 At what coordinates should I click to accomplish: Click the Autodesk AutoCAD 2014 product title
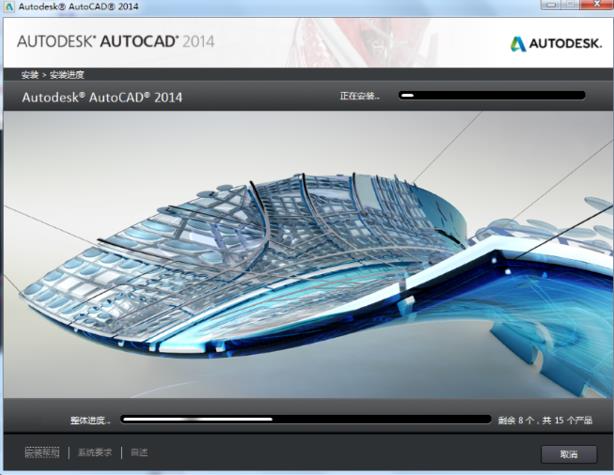pos(102,98)
